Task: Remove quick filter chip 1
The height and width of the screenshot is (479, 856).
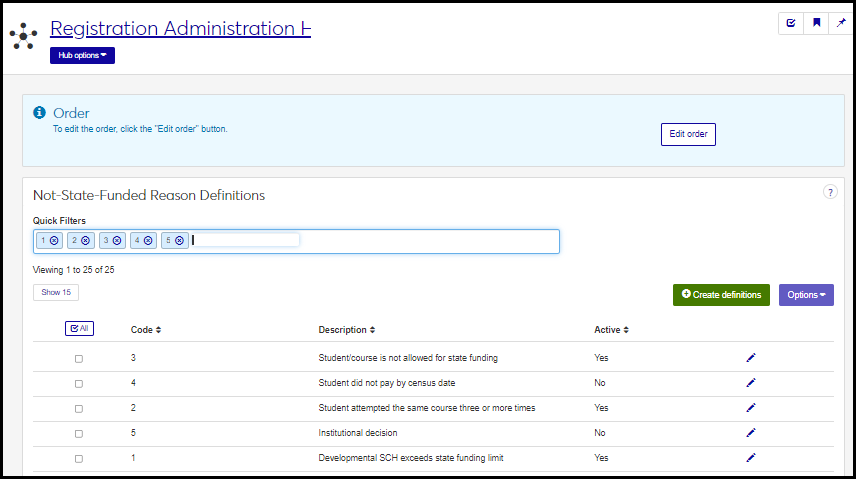Action: (54, 240)
